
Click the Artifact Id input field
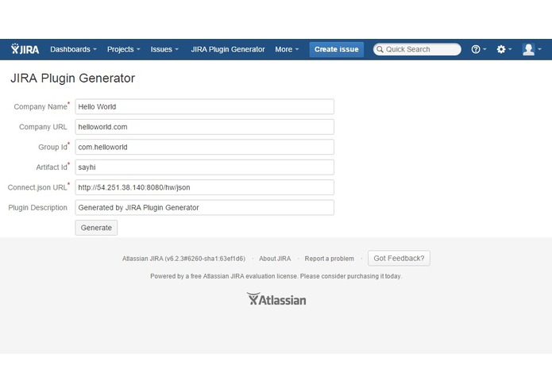(205, 167)
